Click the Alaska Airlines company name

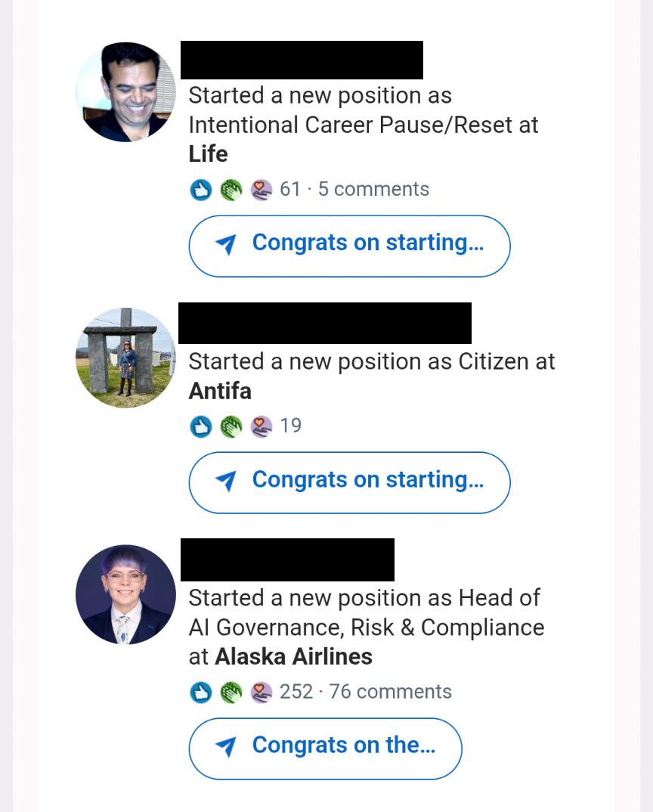(293, 656)
